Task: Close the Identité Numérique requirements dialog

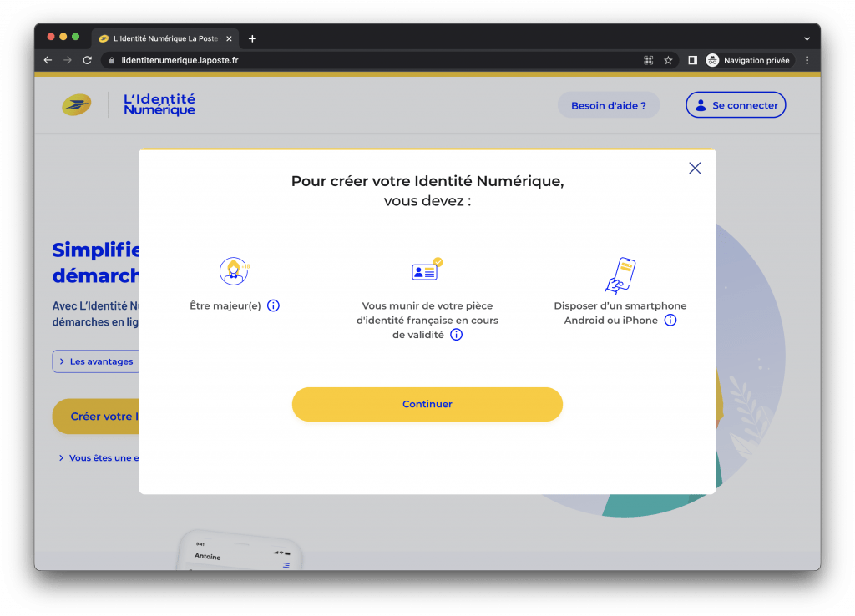Action: 694,168
